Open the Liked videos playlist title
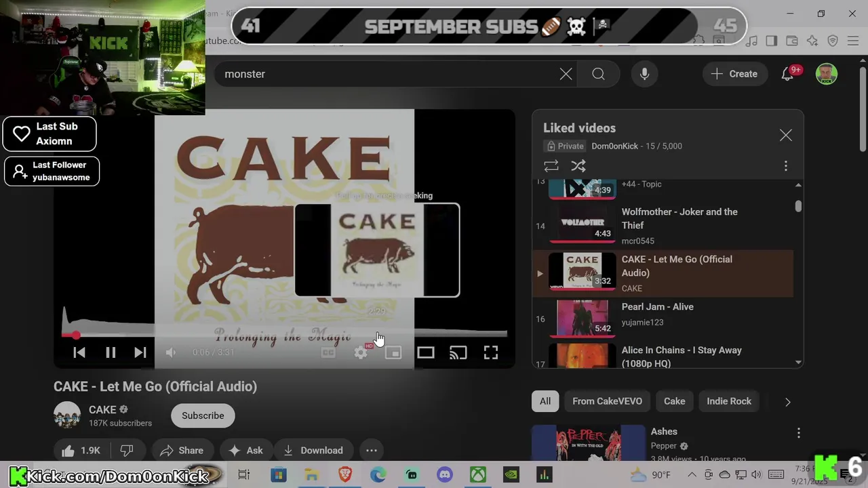The height and width of the screenshot is (488, 868). point(579,128)
